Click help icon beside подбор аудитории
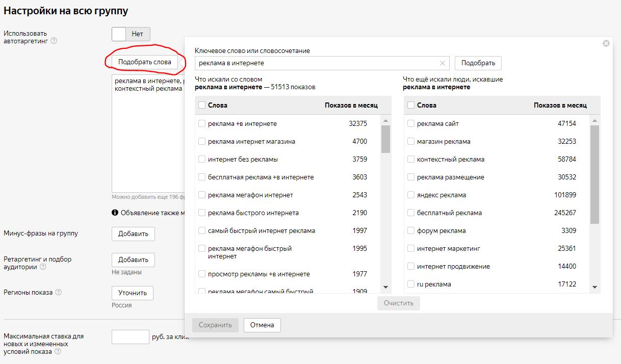The height and width of the screenshot is (364, 621). pos(43,267)
